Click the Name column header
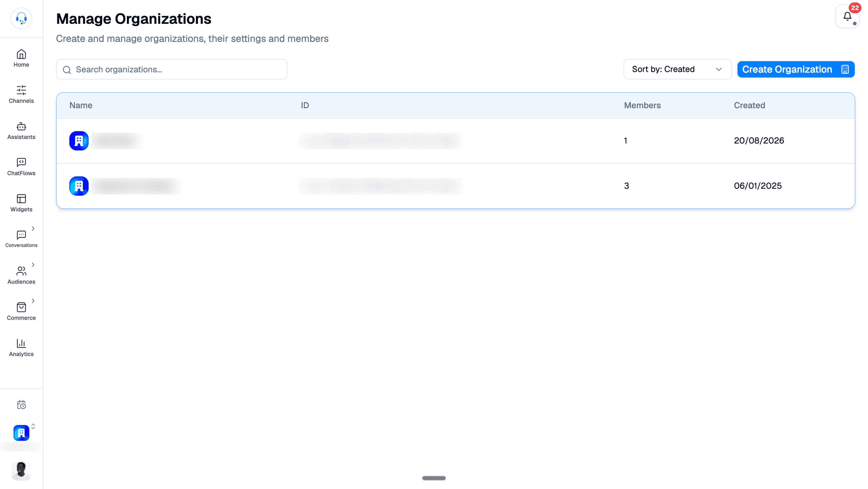Viewport: 868px width, 489px height. [x=81, y=105]
